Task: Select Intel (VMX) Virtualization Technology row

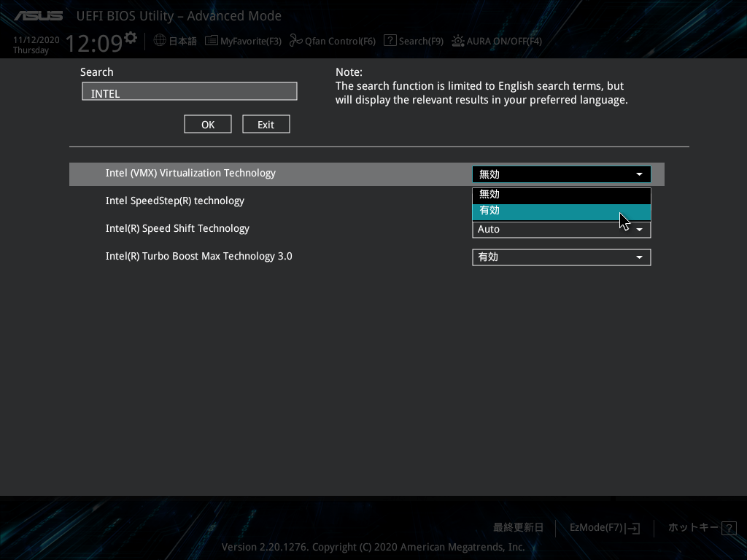Action: [367, 174]
